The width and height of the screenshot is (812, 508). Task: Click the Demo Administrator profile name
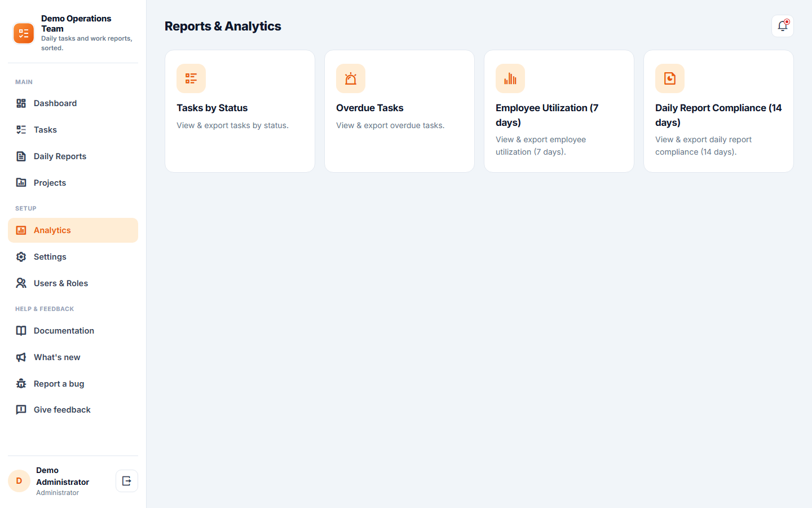(x=63, y=476)
